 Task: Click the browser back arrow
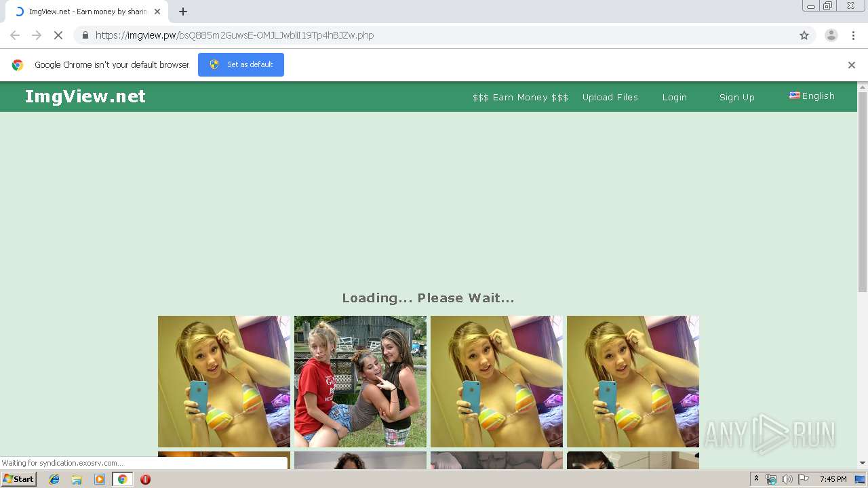[15, 35]
